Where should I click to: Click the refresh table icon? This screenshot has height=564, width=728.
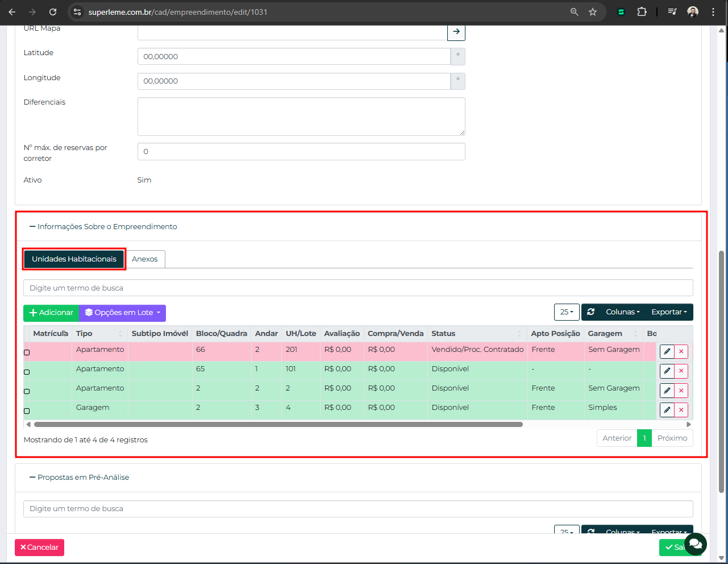click(591, 312)
